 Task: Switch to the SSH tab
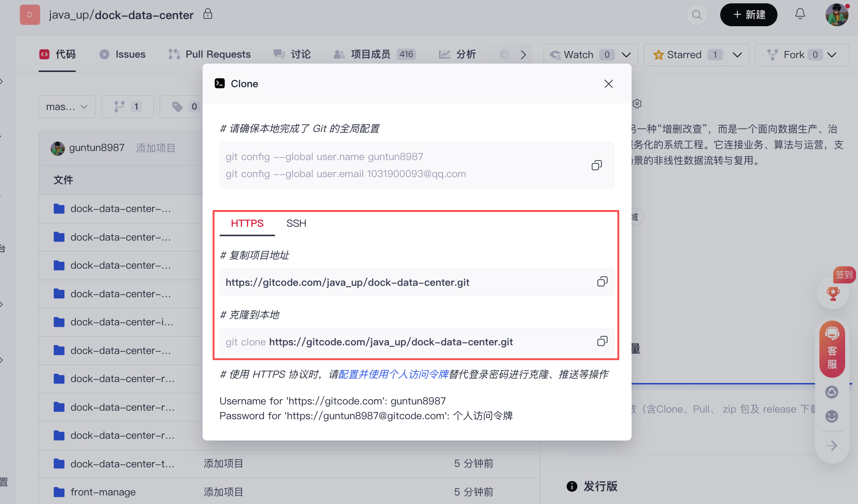[x=296, y=223]
